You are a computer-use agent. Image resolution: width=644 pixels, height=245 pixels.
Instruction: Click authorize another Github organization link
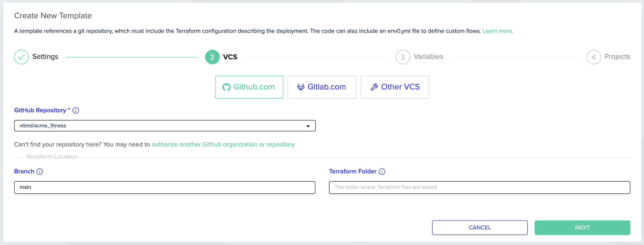223,145
